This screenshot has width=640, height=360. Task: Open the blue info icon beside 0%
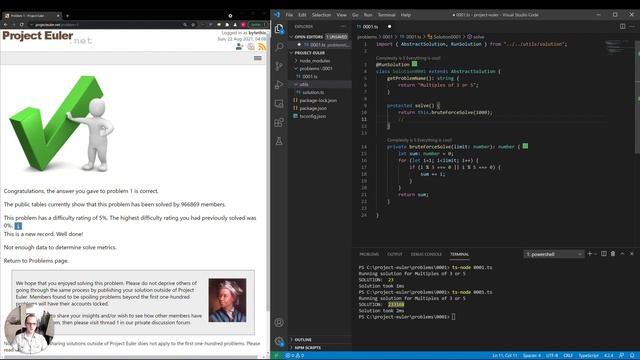(x=18, y=226)
